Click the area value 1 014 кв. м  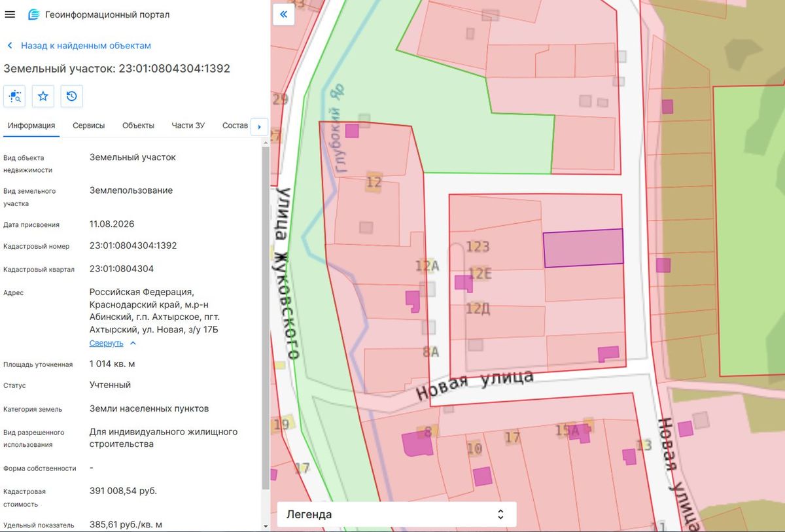tap(113, 364)
